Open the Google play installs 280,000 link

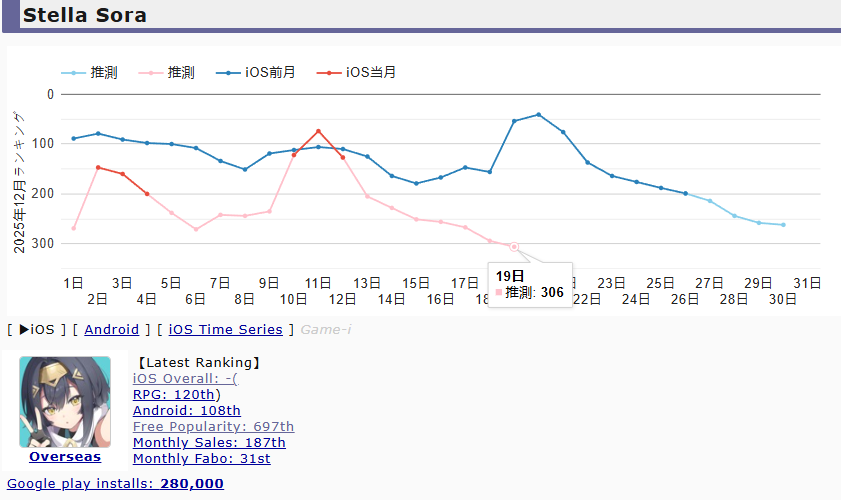115,484
